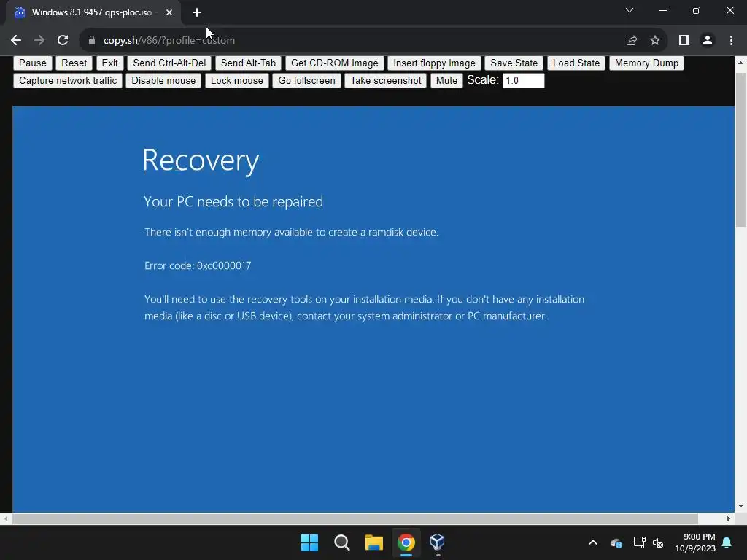Pause the emulator
This screenshot has height=560, width=747.
click(x=33, y=63)
